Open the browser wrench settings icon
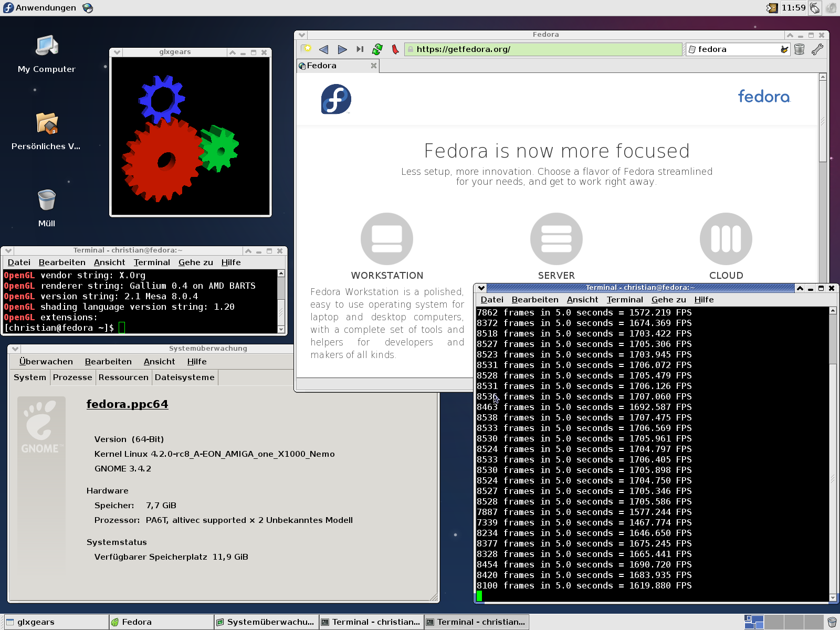 [x=817, y=49]
